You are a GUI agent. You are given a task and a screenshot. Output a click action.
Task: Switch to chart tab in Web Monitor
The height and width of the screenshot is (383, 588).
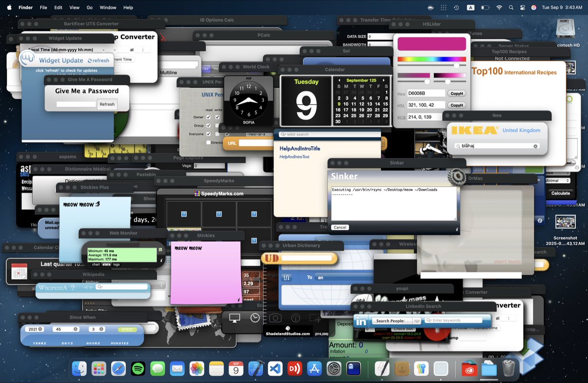(96, 264)
